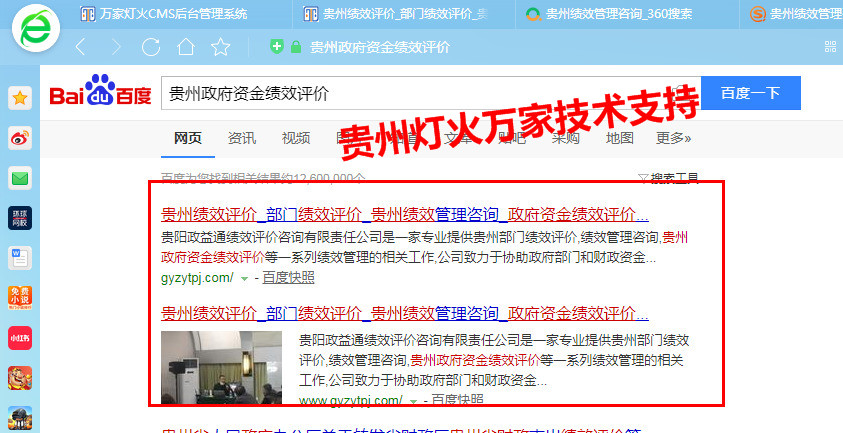
Task: Open second result title 贵州绩效评价 link
Action: (405, 313)
